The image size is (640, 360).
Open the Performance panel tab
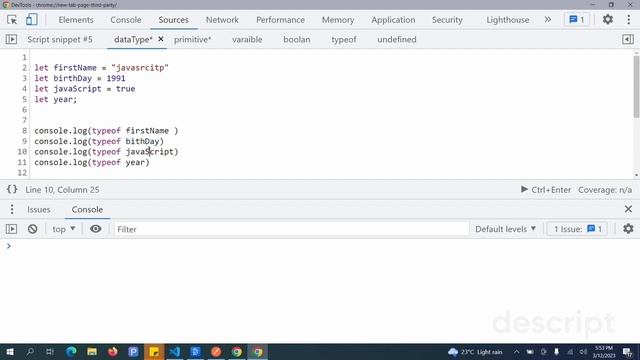pos(280,20)
